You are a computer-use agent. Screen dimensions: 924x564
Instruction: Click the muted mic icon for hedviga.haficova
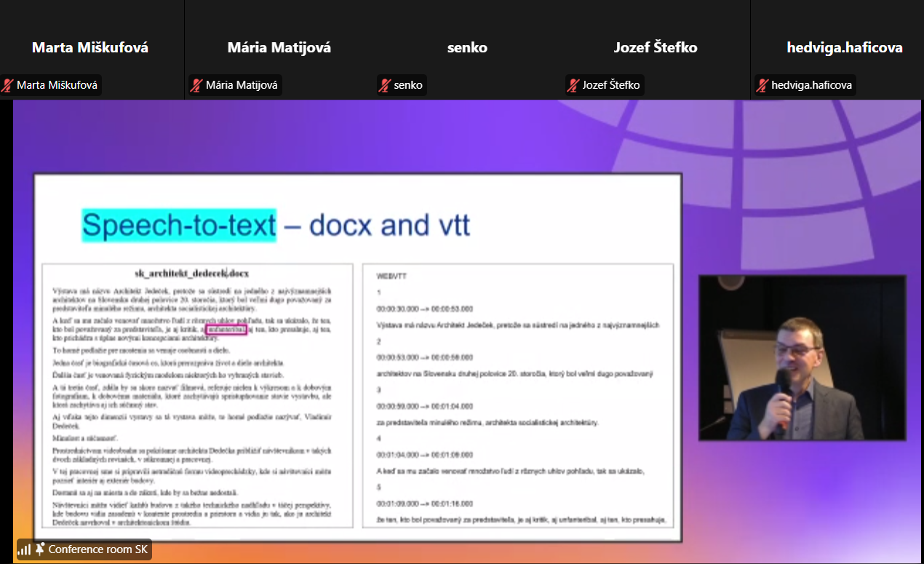point(762,85)
